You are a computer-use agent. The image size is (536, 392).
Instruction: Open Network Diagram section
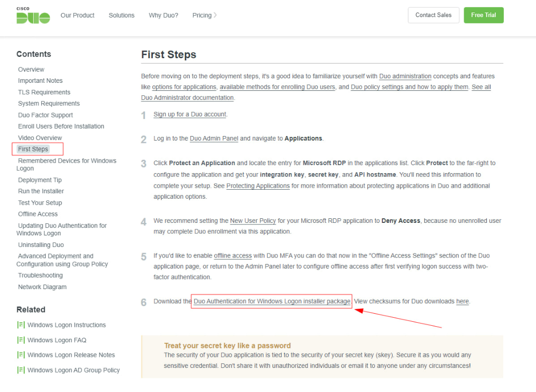tap(42, 287)
